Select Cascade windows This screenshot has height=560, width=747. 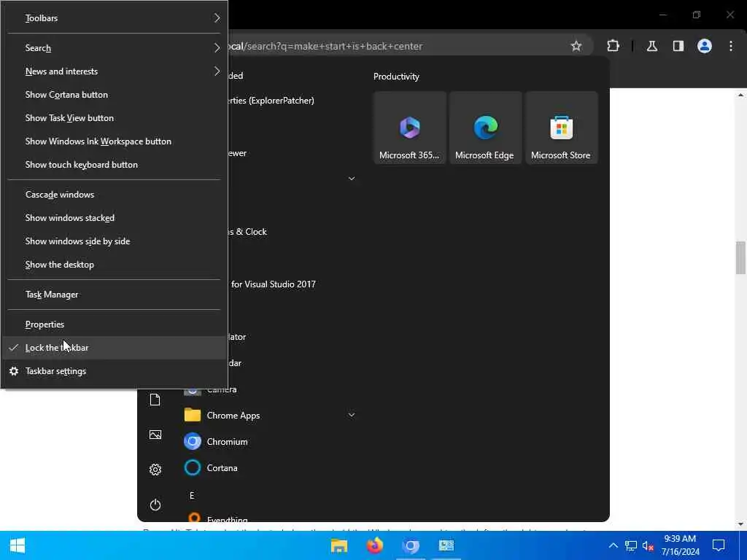tap(115, 195)
